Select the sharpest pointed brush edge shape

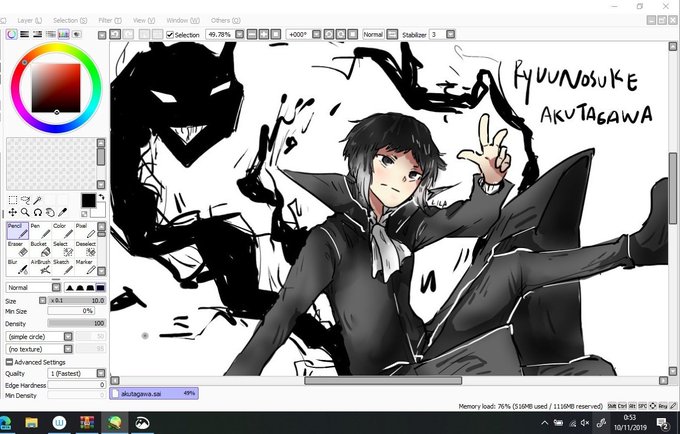(x=69, y=287)
